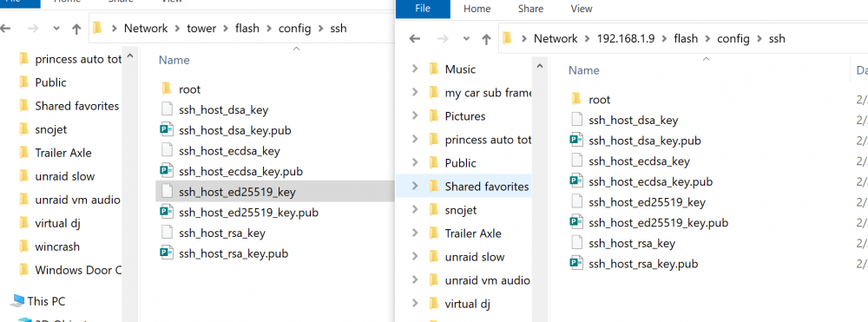Open Music folder in right navigation pane

pos(460,69)
